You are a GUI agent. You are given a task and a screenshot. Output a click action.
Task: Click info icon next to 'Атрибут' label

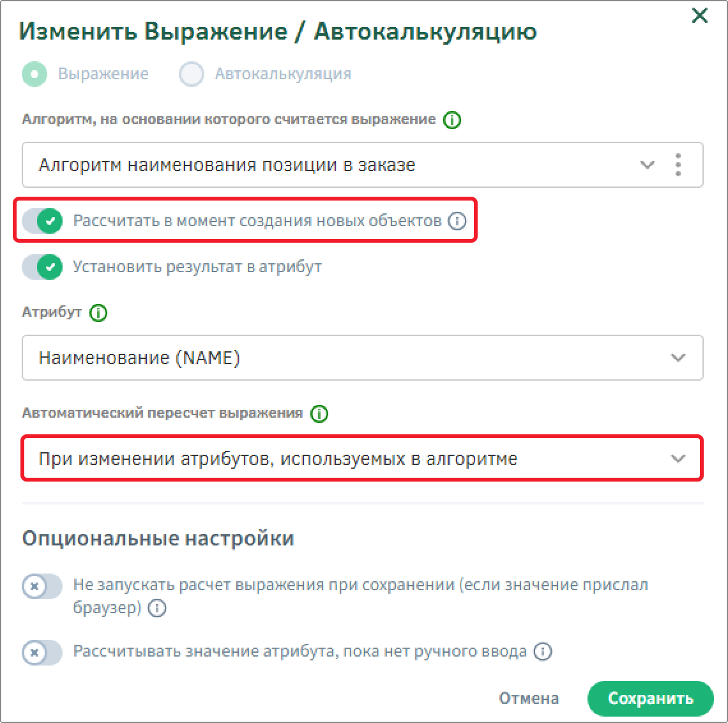(98, 312)
